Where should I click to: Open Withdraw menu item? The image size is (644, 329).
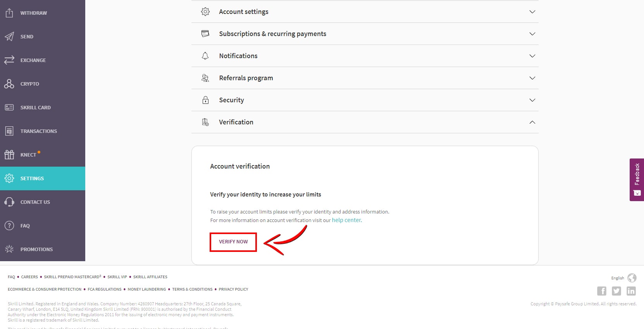[x=43, y=13]
